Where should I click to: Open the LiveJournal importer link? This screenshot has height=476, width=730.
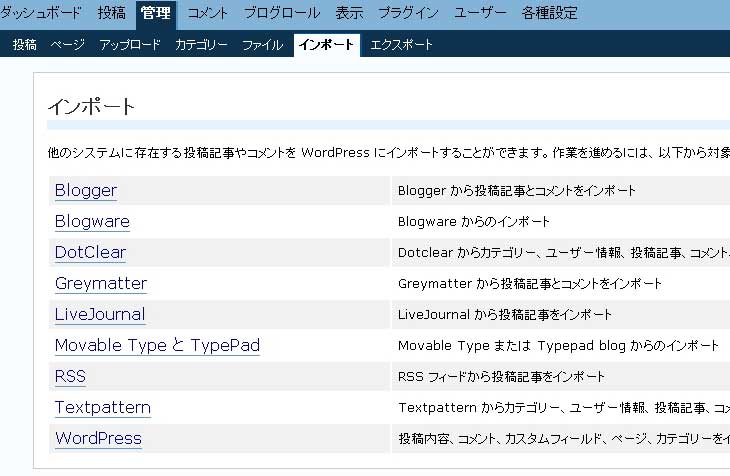coord(100,314)
